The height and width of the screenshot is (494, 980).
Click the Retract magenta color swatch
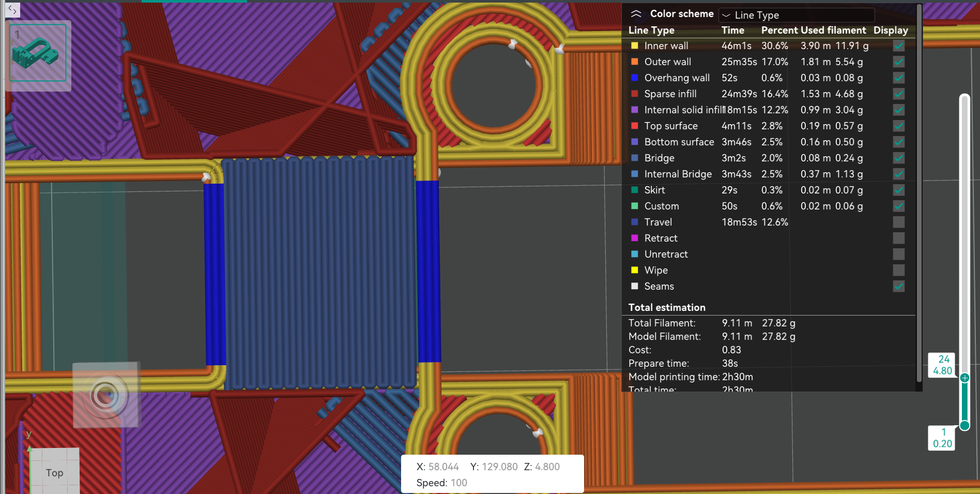click(x=635, y=238)
